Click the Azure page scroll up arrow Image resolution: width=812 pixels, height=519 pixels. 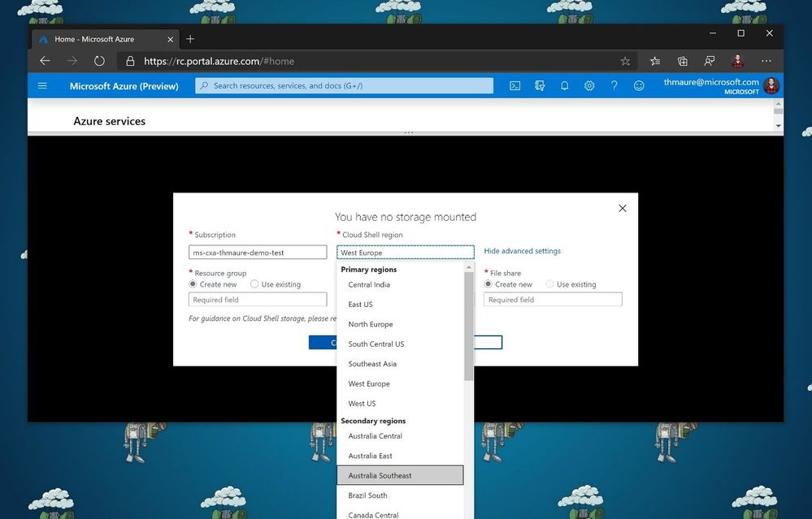pyautogui.click(x=779, y=103)
